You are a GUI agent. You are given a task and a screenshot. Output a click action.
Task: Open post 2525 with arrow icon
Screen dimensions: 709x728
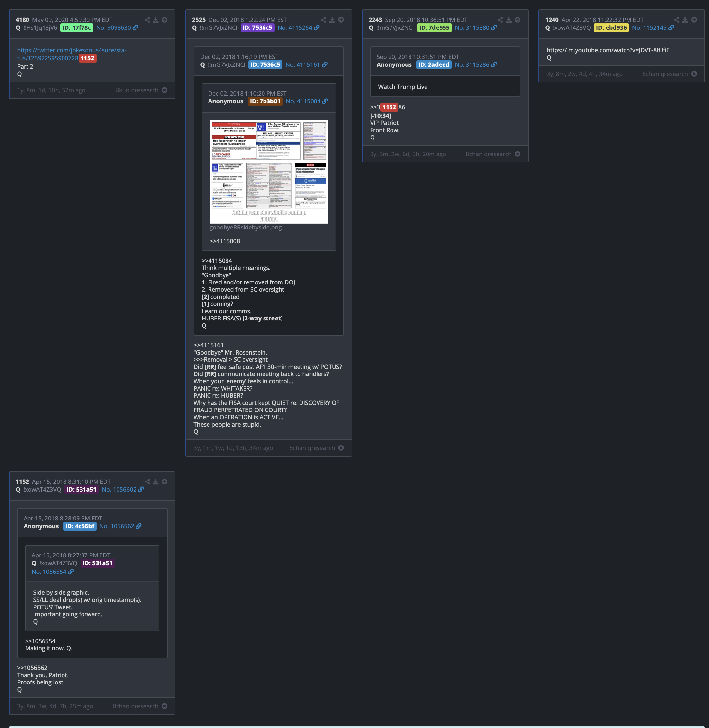coord(341,20)
